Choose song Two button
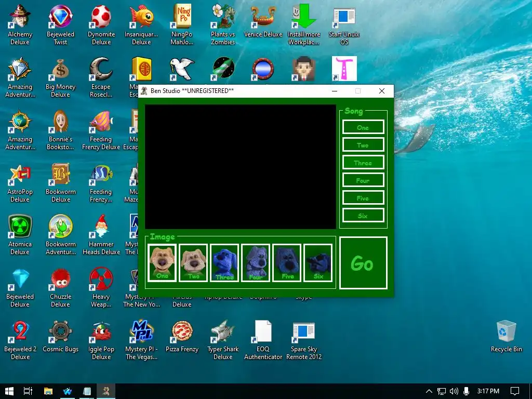The height and width of the screenshot is (399, 532). point(363,145)
